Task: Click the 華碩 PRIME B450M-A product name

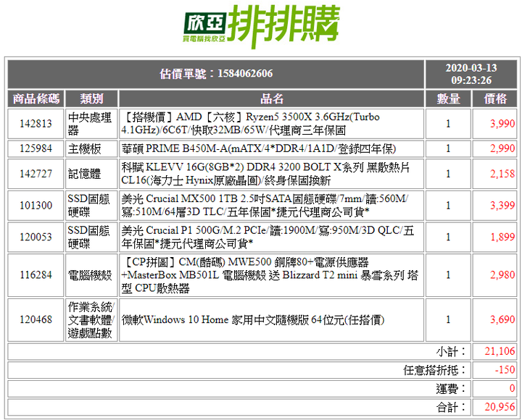Action: 259,148
